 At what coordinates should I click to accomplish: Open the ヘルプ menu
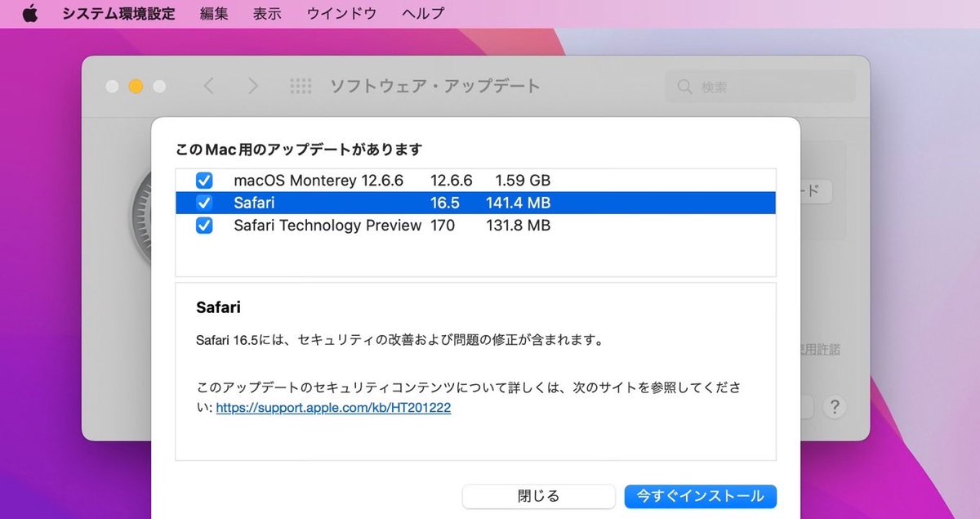point(424,14)
